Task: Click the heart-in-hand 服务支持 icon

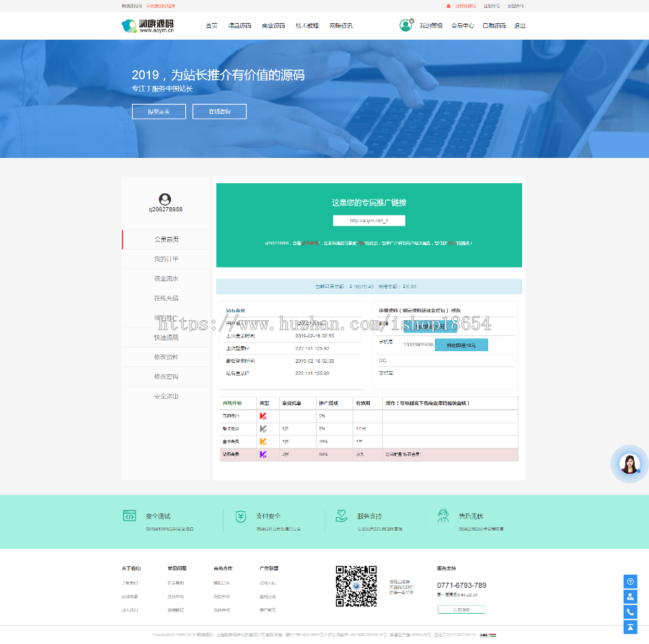Action: (x=342, y=516)
